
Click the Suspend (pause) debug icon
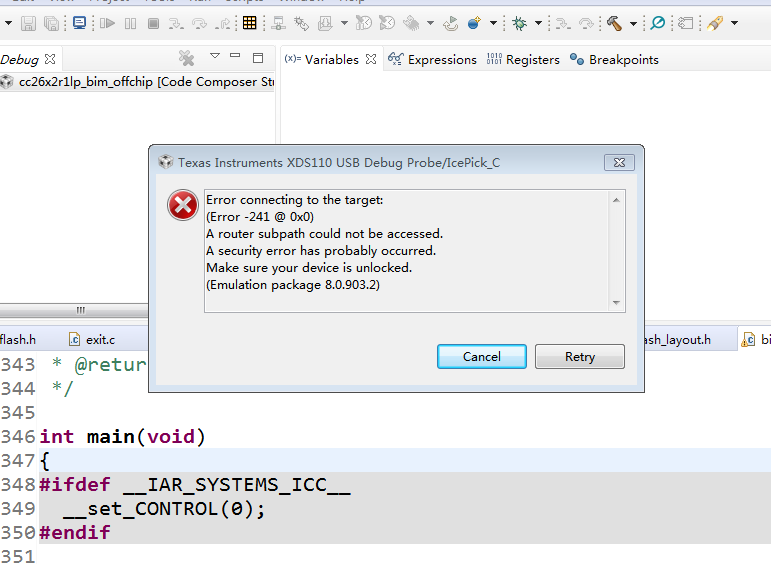click(130, 23)
